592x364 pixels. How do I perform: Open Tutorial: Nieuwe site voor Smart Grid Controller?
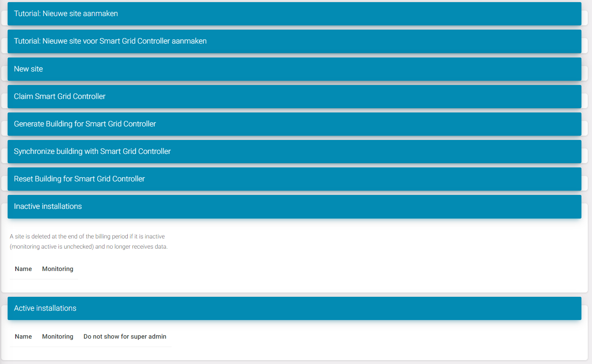(110, 41)
